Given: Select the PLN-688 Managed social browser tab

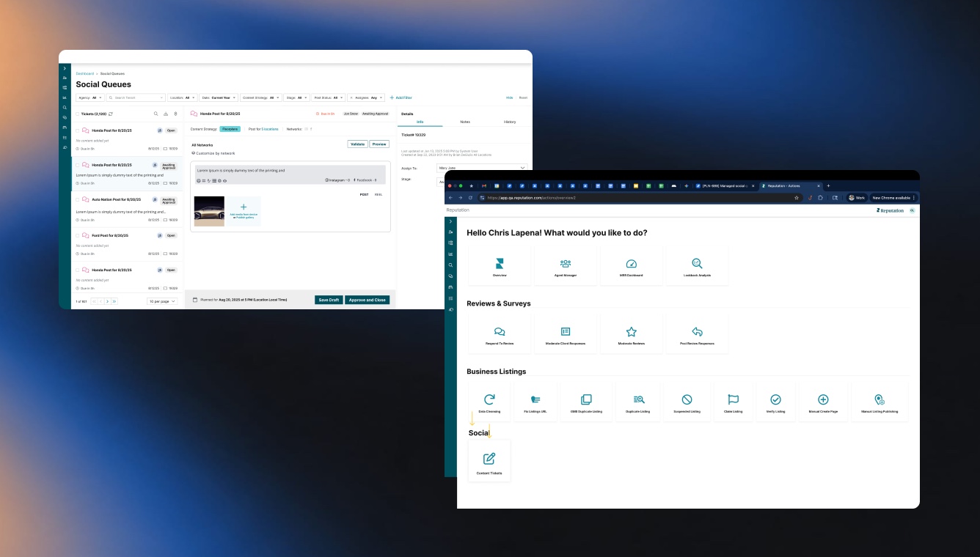Looking at the screenshot, I should tap(725, 186).
